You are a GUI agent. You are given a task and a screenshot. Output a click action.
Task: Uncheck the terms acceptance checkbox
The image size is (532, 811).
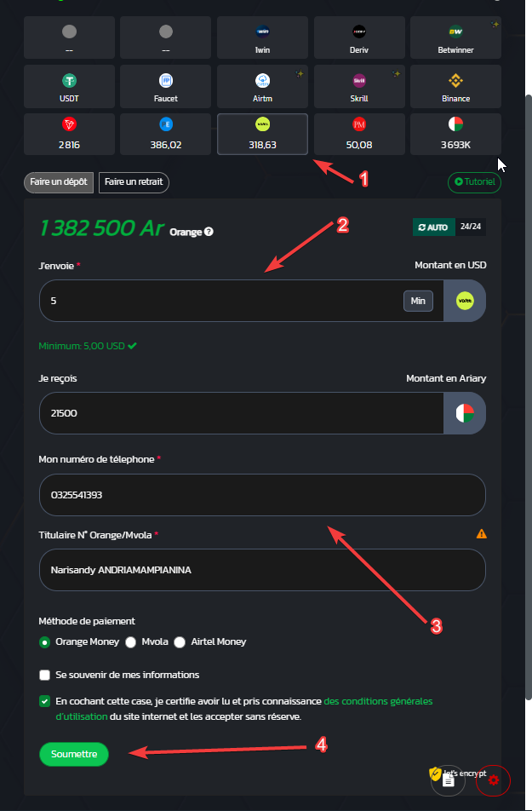44,701
